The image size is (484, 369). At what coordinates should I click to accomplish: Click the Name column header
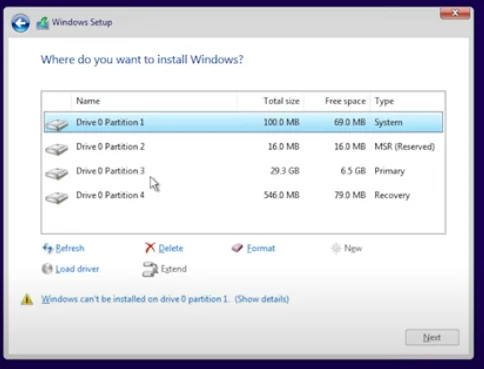click(154, 101)
